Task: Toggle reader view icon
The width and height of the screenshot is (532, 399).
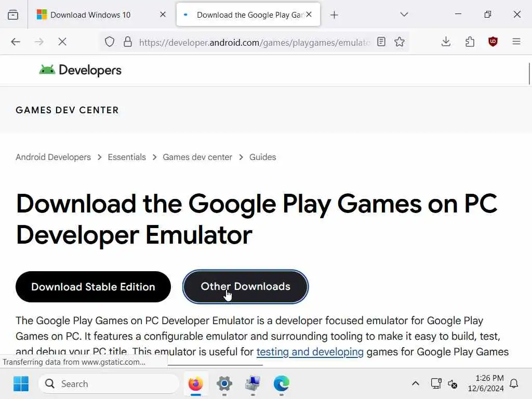Action: point(381,42)
